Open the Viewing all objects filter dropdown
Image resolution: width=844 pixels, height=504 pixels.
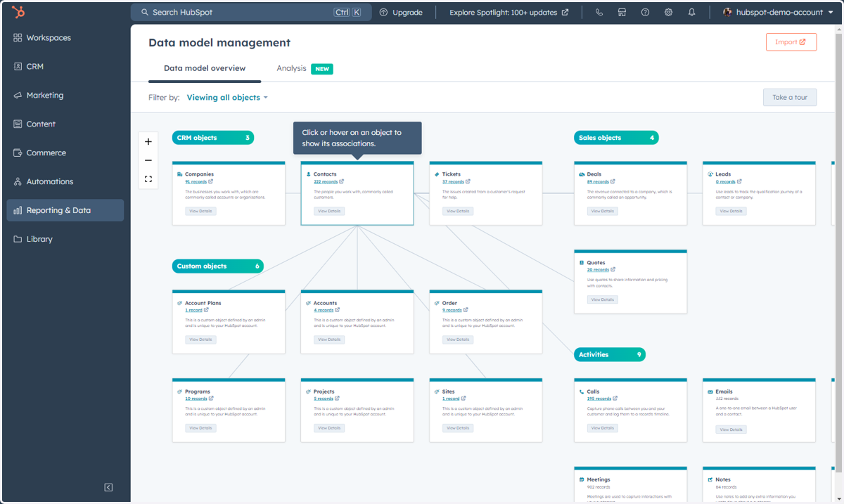point(227,98)
